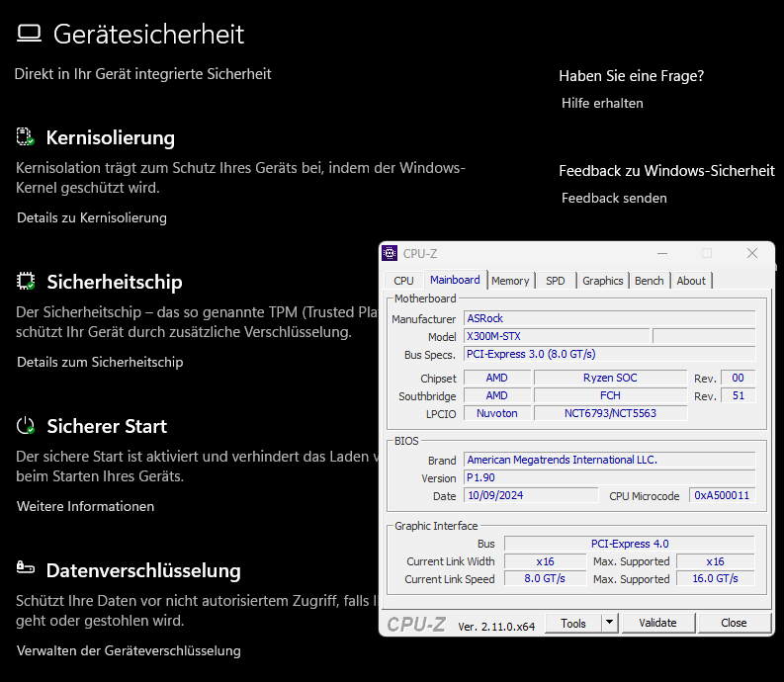Click the Datenverschlüsselung heading
The image size is (784, 682).
tap(143, 571)
